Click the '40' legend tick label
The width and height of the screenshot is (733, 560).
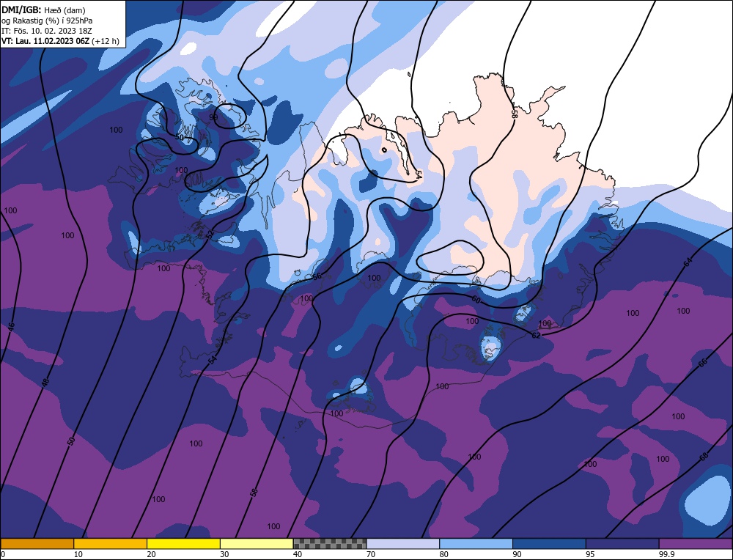(298, 554)
